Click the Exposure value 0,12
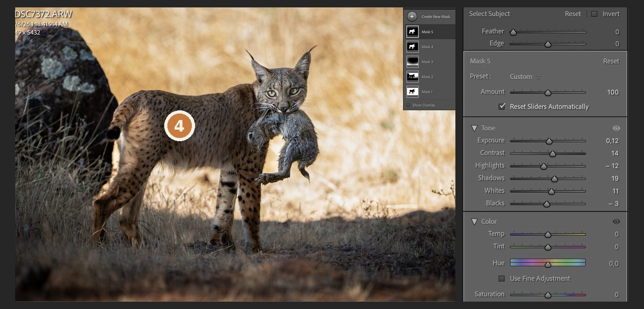 [x=612, y=141]
